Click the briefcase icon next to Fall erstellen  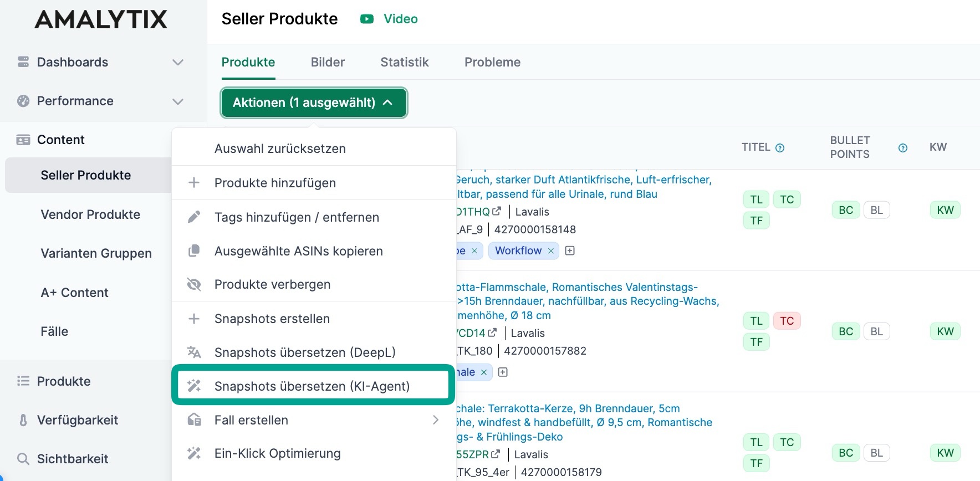point(194,419)
